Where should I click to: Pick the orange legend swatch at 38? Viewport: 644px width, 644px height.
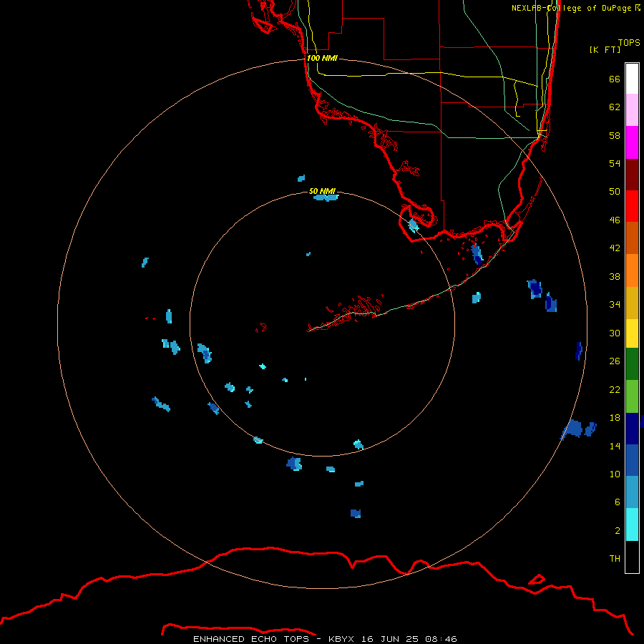632,270
